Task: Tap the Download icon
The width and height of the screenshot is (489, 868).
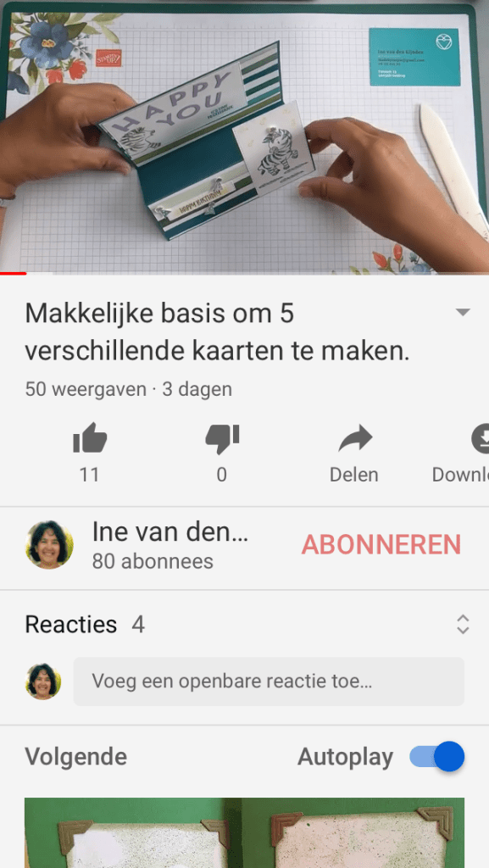Action: (481, 438)
